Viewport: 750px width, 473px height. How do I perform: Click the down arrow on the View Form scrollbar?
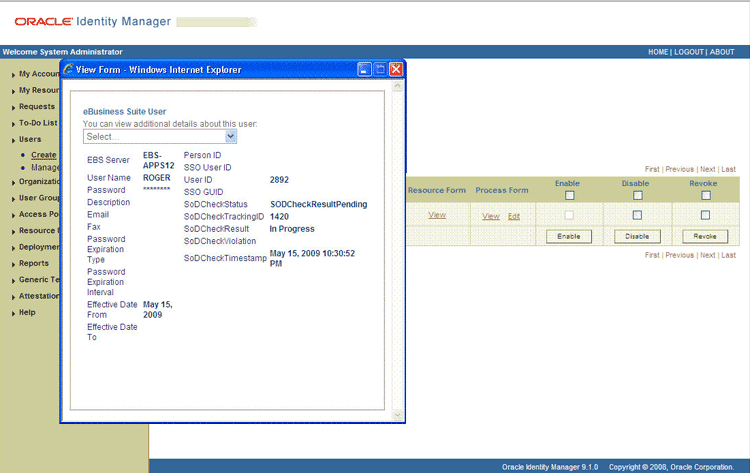pos(397,416)
